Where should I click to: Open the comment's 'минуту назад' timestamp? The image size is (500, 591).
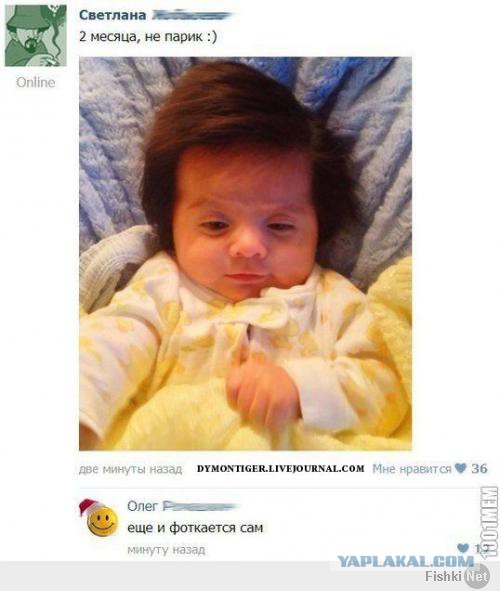point(166,550)
